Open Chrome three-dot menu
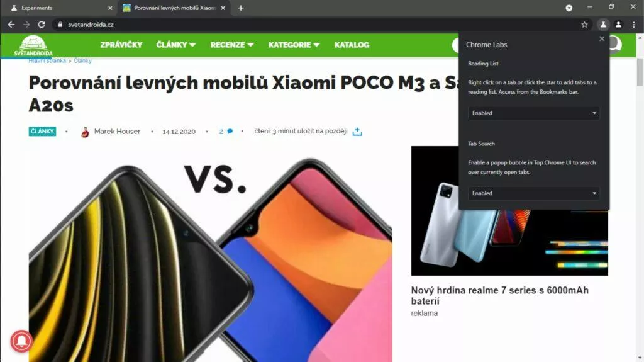The height and width of the screenshot is (362, 644). [634, 25]
